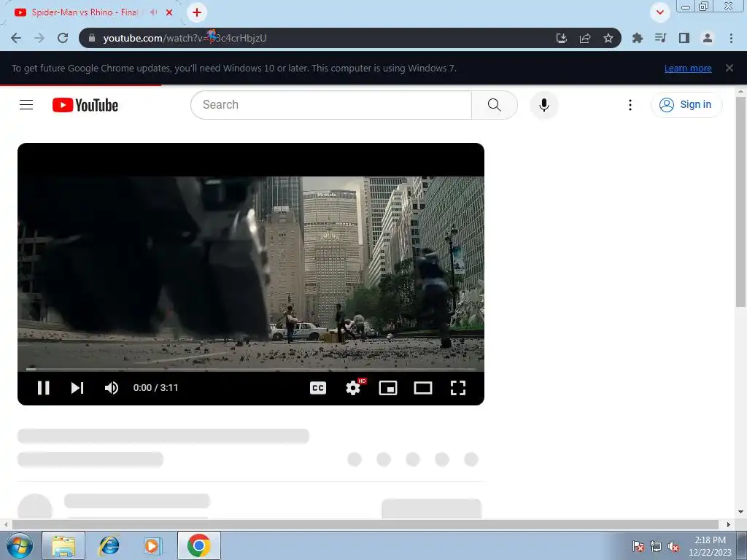Click the Chrome taskbar button
Screen dimensions: 747x560
198,545
